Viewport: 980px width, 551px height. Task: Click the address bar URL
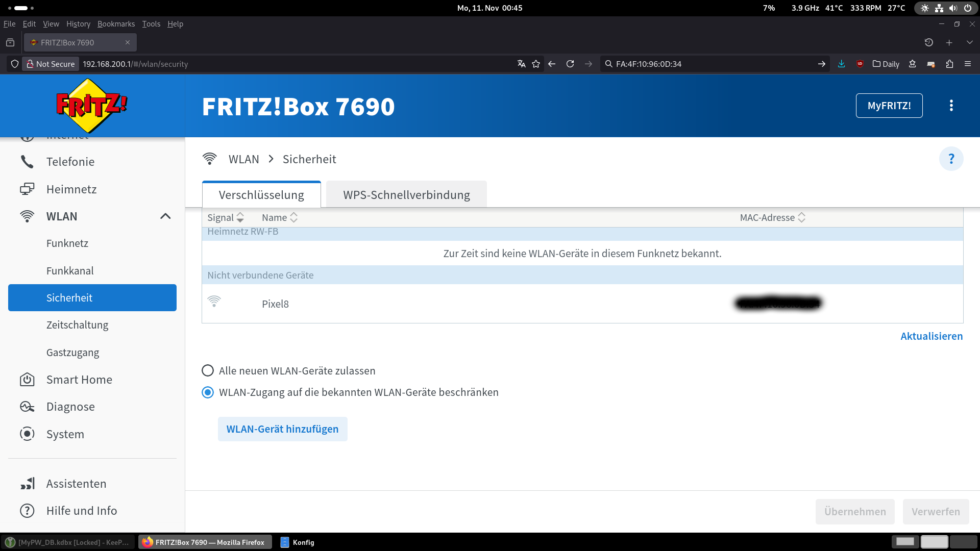point(135,64)
